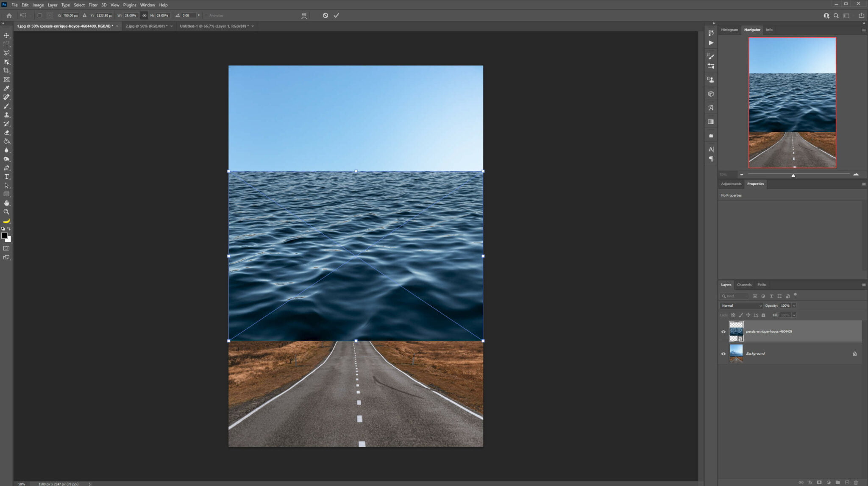
Task: Toggle visibility of pexels-enrique-hoyos-4604409 layer
Action: [723, 331]
